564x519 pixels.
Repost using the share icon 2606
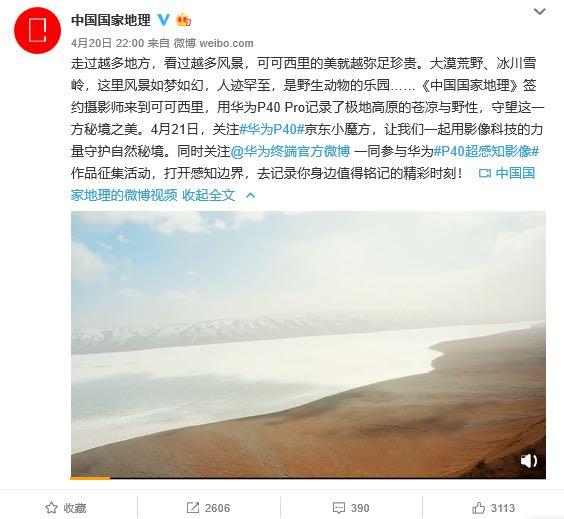pos(208,508)
